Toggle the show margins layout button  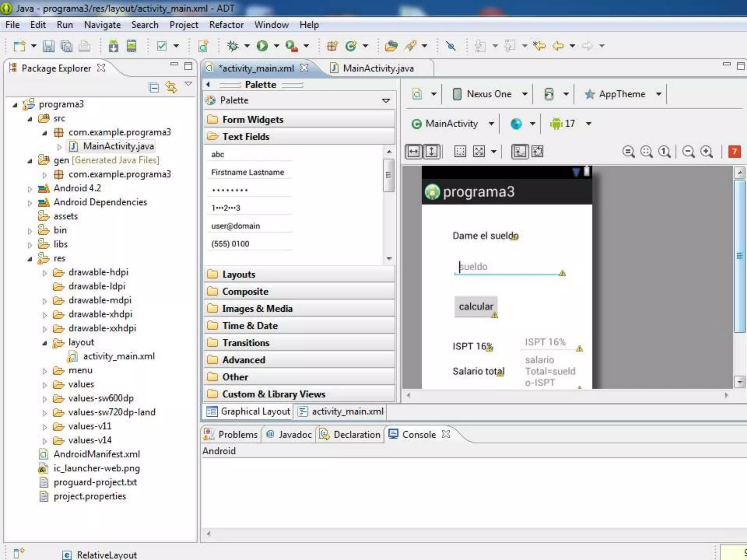pyautogui.click(x=460, y=152)
